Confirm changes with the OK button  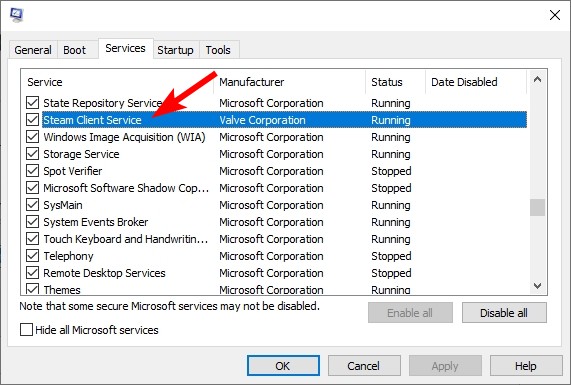click(283, 365)
